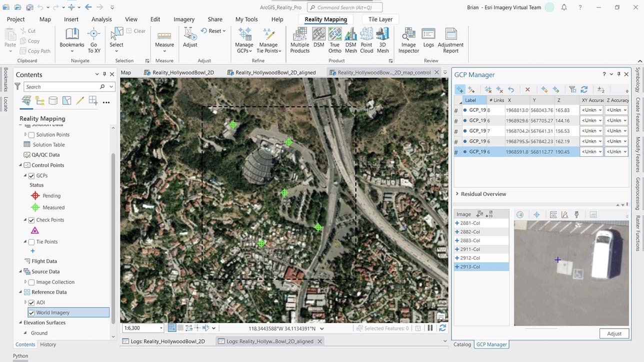Delete the selected GCP with red X
Screen dimensions: 644x362
tap(527, 89)
